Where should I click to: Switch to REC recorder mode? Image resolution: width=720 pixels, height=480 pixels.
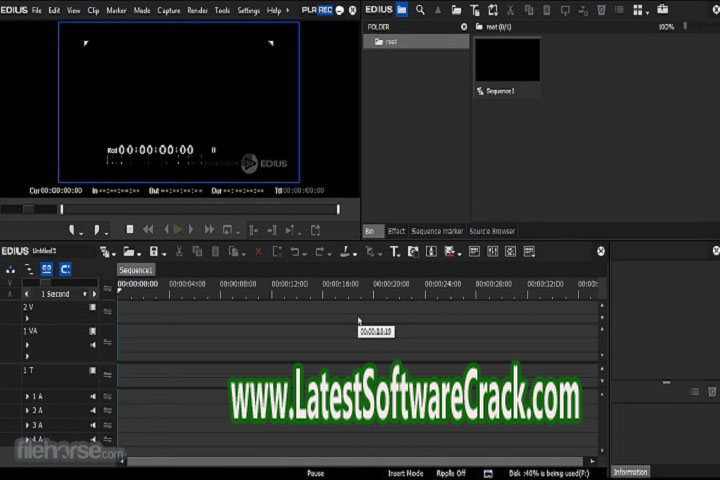pos(325,10)
